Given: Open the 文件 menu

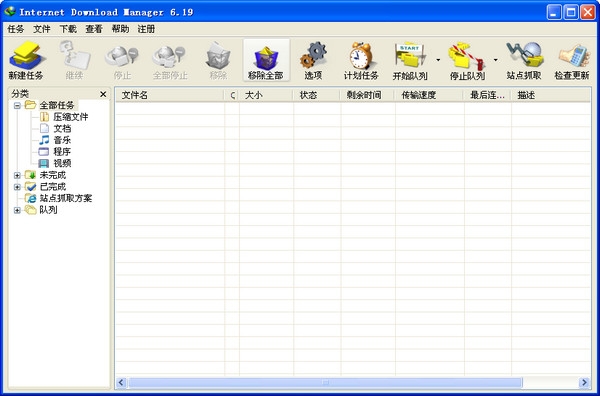Looking at the screenshot, I should coord(42,29).
